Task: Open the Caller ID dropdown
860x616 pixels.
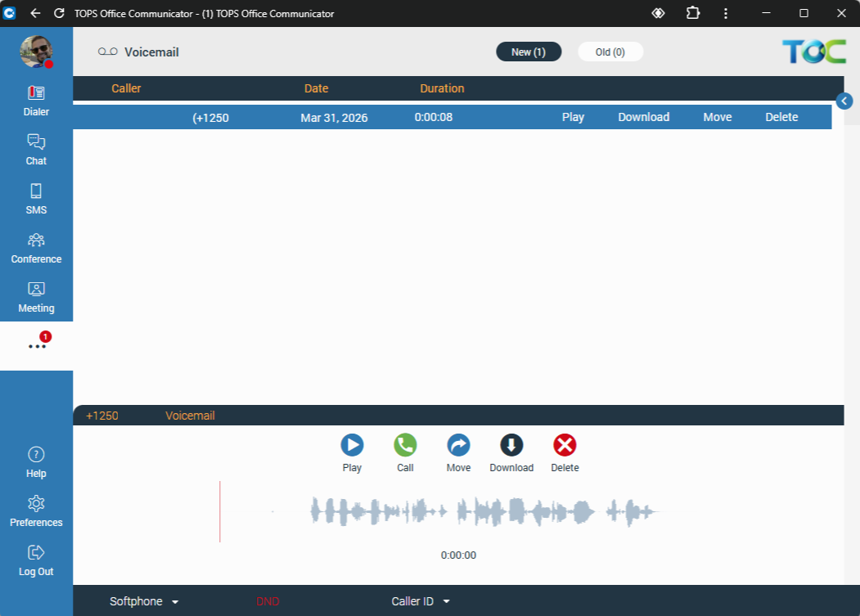Action: pos(421,601)
